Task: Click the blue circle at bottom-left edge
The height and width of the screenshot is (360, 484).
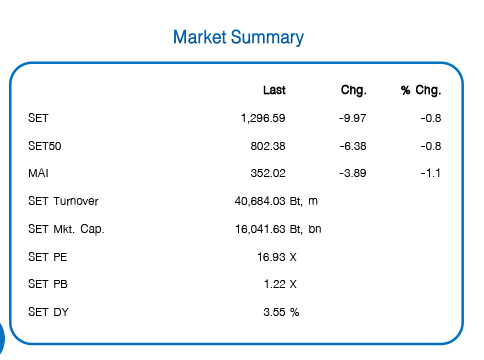Action: [x=2, y=338]
